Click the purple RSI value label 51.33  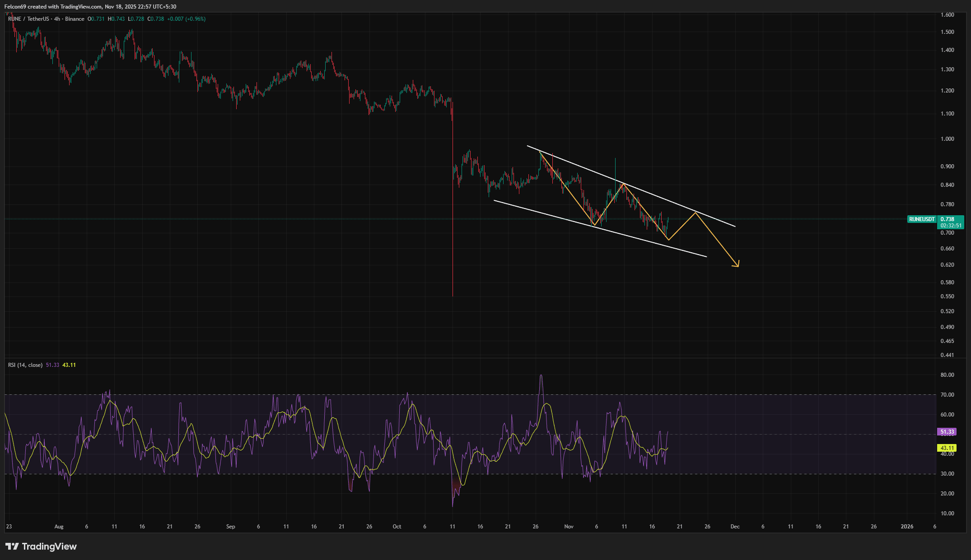pyautogui.click(x=947, y=432)
